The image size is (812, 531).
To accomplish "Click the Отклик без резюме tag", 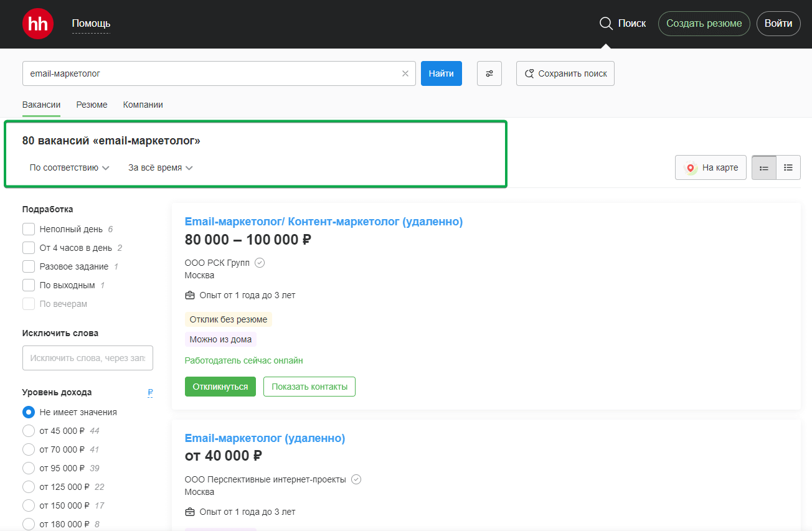I will click(x=229, y=319).
